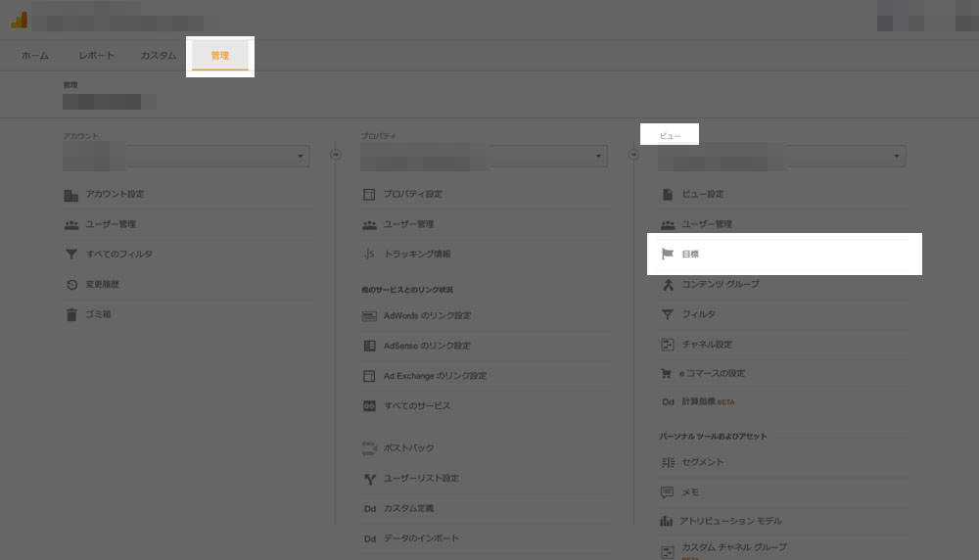Open すべてのサービス

click(x=417, y=405)
